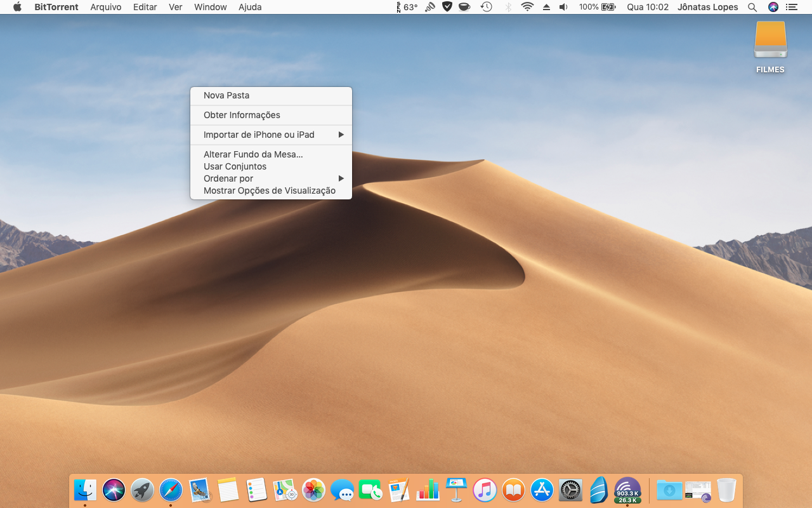Image resolution: width=812 pixels, height=508 pixels.
Task: Click the shield checkmark menu bar icon
Action: pyautogui.click(x=447, y=7)
